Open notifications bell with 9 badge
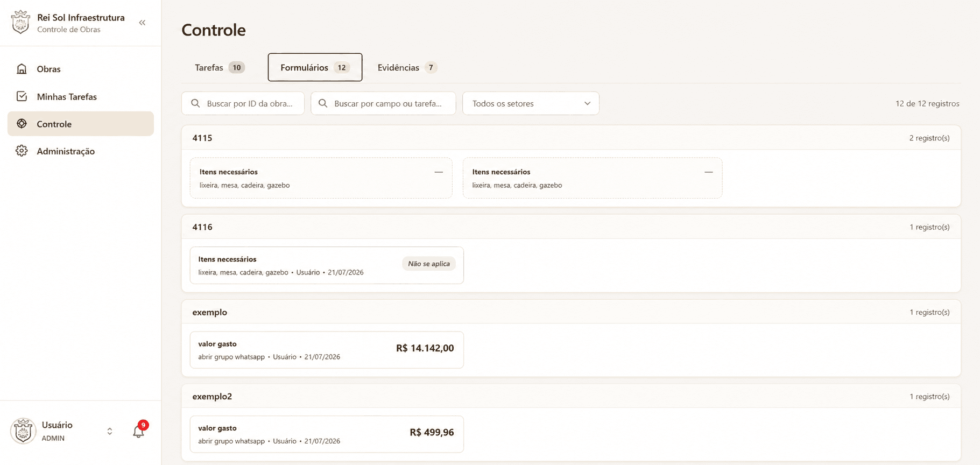This screenshot has height=465, width=980. pos(139,430)
